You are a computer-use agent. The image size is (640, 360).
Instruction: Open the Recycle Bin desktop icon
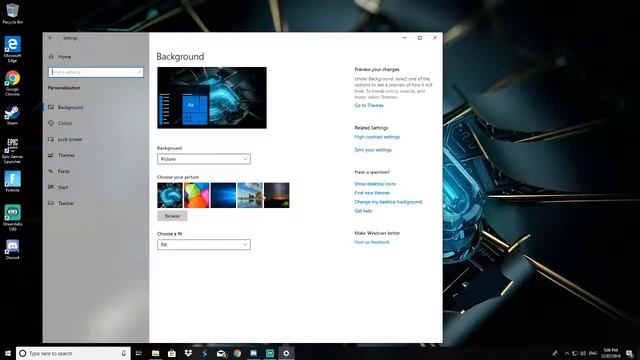[x=12, y=13]
